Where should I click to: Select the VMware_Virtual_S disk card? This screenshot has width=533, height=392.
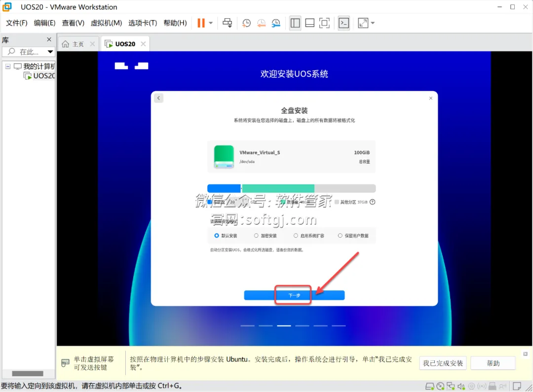click(292, 157)
